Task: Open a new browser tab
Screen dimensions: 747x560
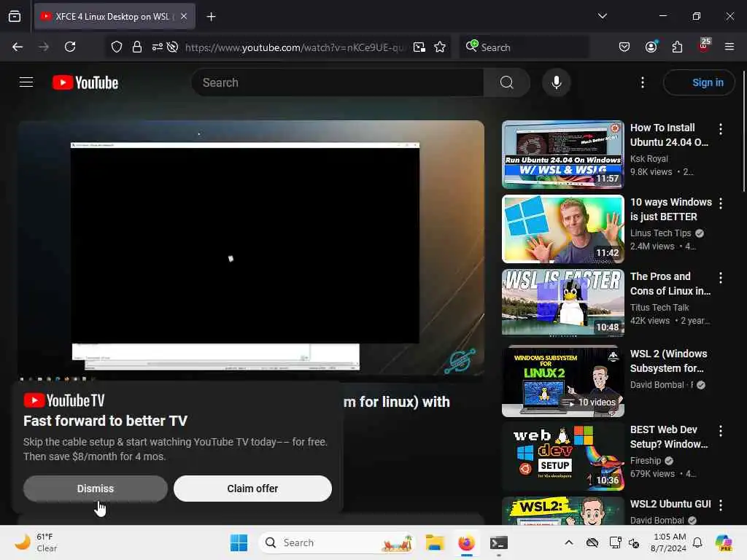Action: pyautogui.click(x=211, y=17)
